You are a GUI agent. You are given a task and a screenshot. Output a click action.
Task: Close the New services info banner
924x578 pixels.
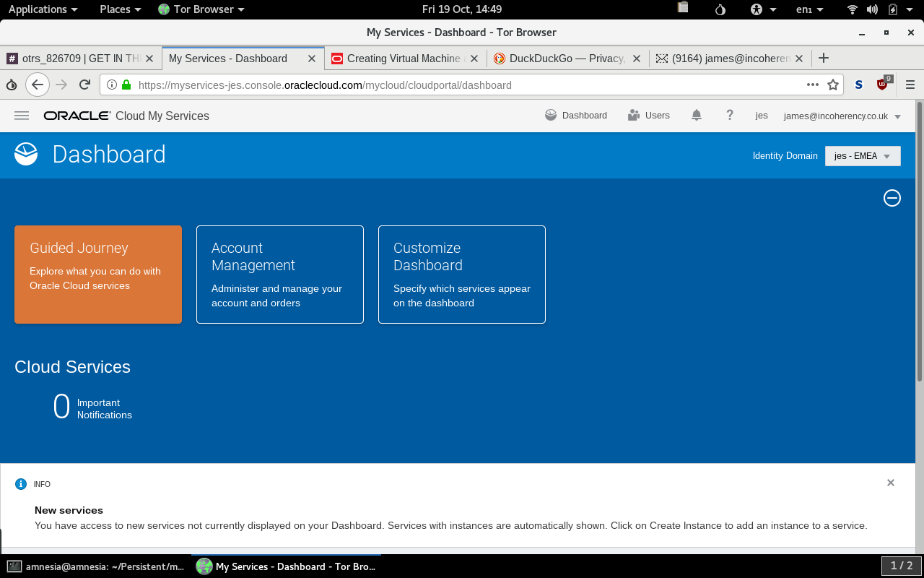(891, 483)
